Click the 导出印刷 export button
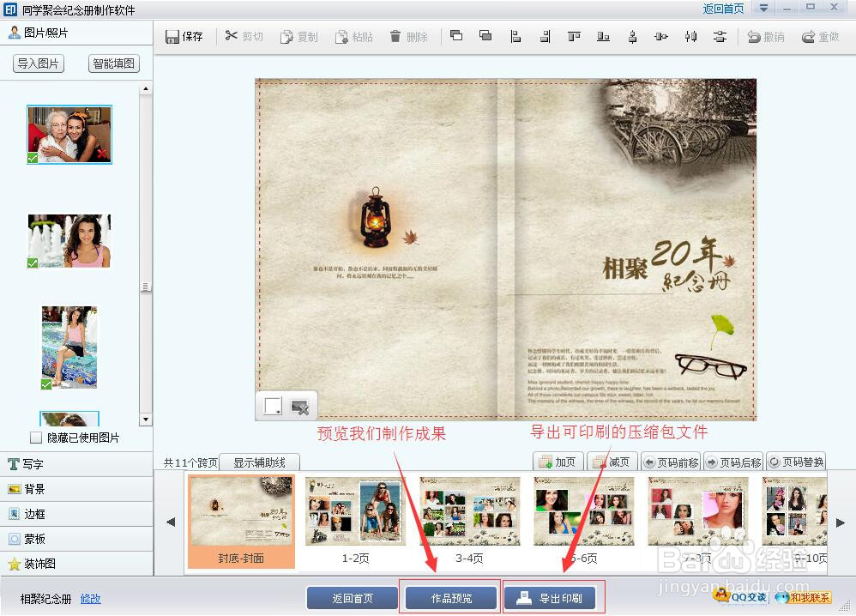Viewport: 856px width, 616px height. coord(551,598)
